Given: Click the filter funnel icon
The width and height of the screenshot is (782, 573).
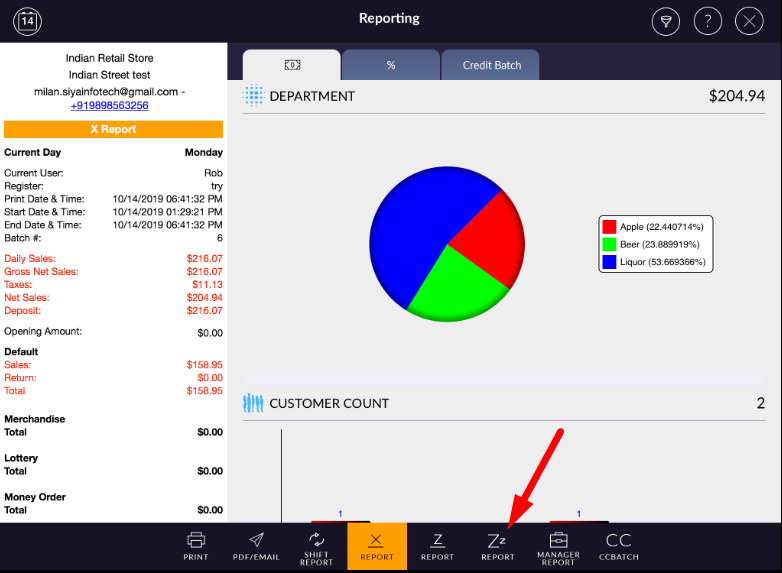Looking at the screenshot, I should [665, 21].
